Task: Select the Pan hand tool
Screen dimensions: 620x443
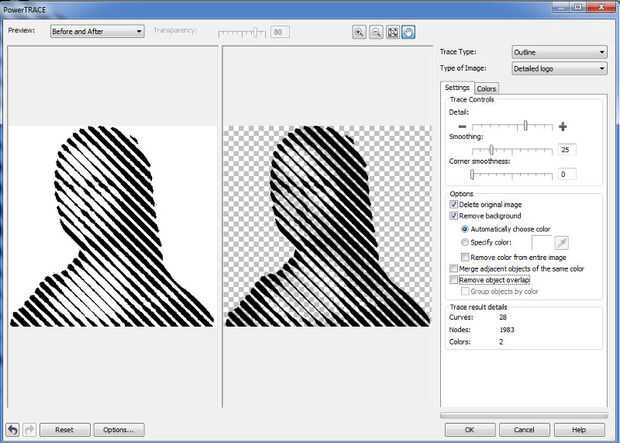Action: (x=408, y=32)
